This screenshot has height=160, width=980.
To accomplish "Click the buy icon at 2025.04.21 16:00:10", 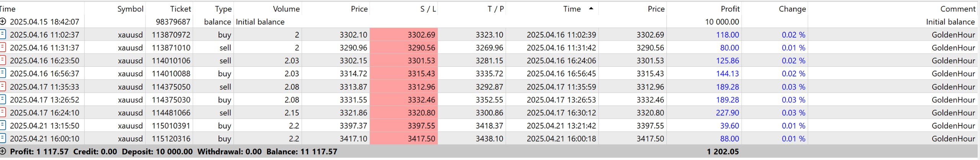I will [3, 138].
